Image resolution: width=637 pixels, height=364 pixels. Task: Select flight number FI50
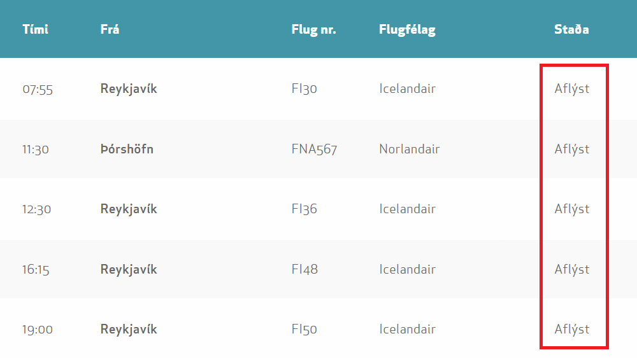point(304,329)
